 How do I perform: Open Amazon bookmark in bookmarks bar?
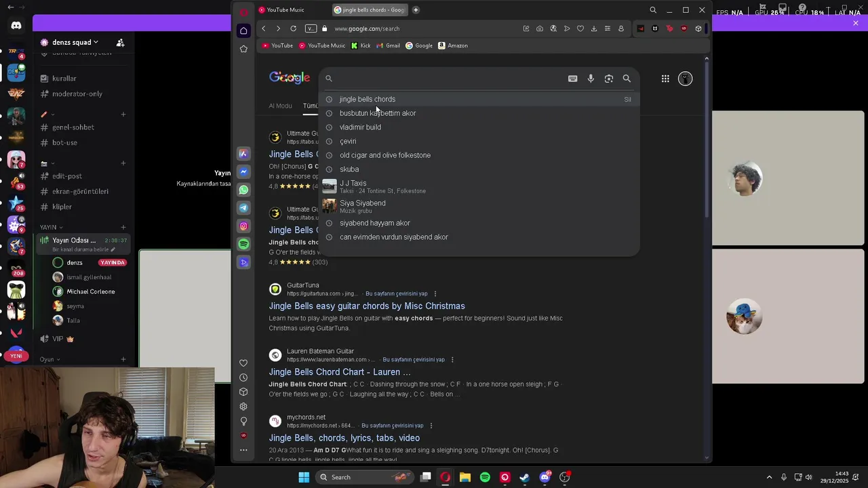(453, 45)
